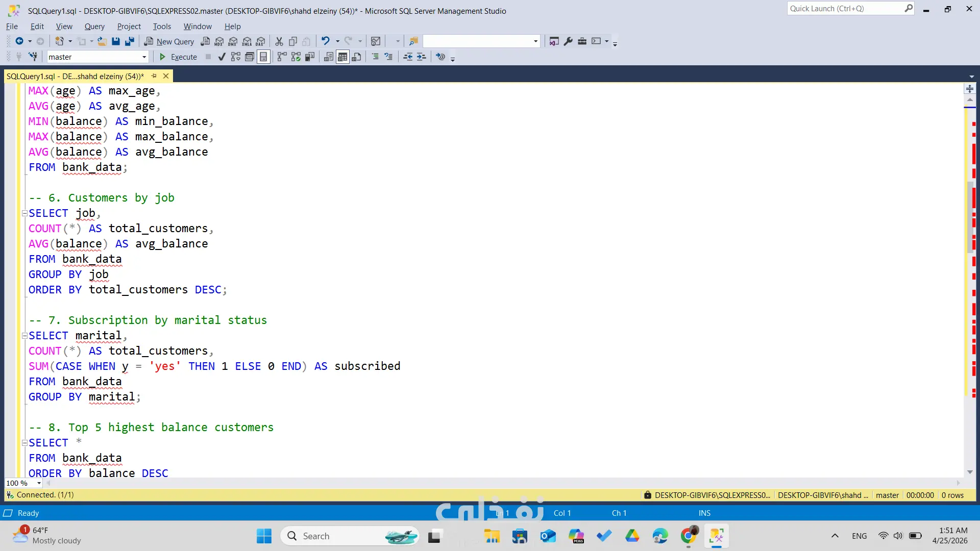Open the active documents list dropdown arrow

click(971, 77)
